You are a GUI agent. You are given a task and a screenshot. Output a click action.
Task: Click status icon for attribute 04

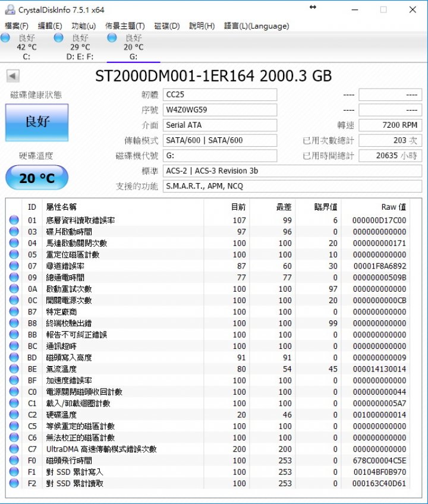pyautogui.click(x=14, y=243)
